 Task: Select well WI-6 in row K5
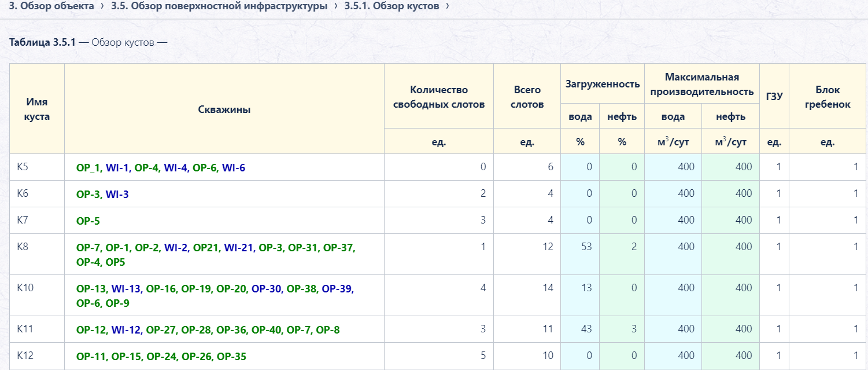click(x=234, y=167)
